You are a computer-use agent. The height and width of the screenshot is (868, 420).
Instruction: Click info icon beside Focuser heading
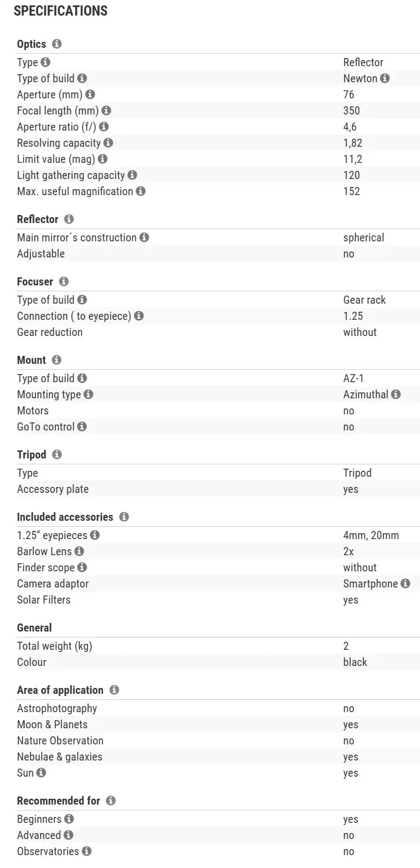coord(64,282)
